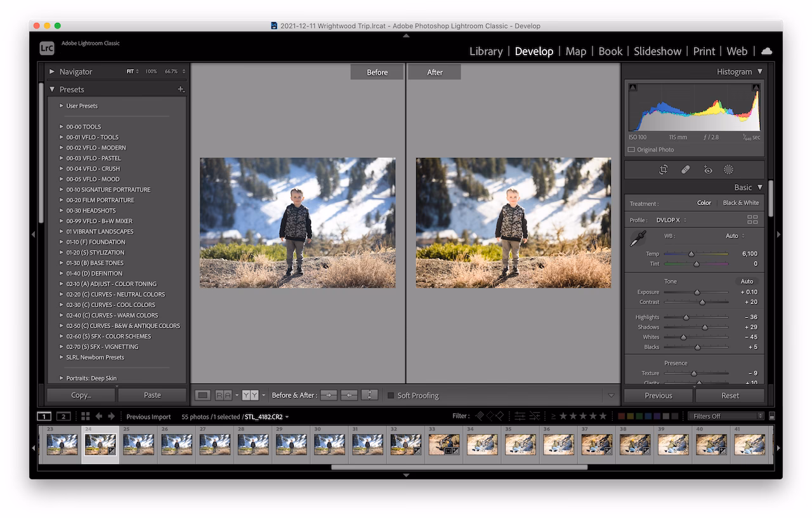
Task: Open the Masking tool
Action: pos(729,169)
